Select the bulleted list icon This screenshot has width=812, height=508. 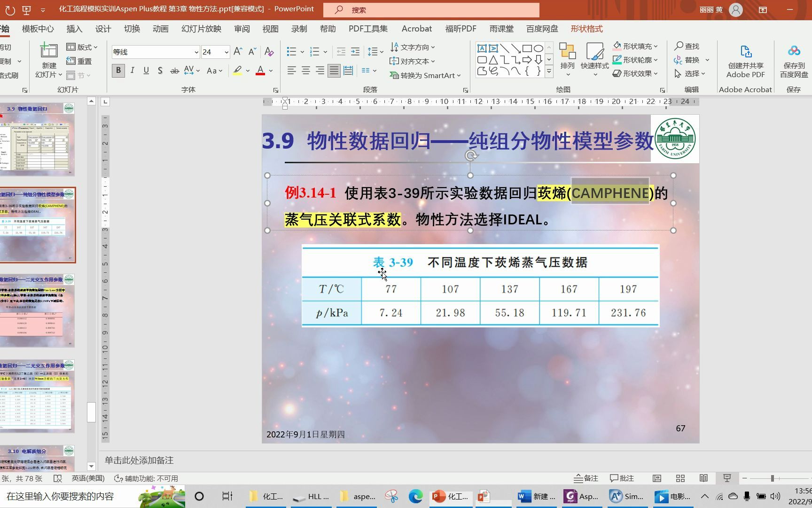point(291,51)
